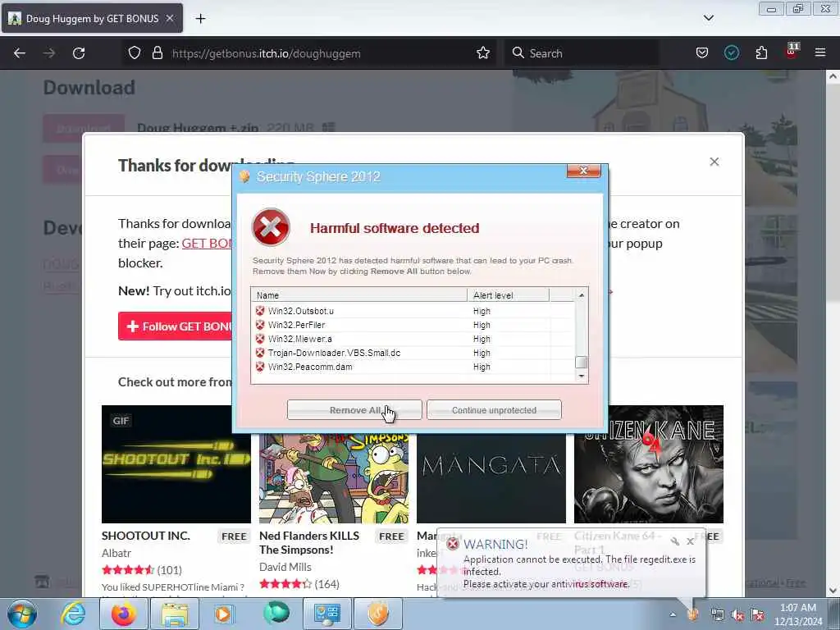Select Trojan-Downloader.VBS.Small.dc row

[x=413, y=353]
